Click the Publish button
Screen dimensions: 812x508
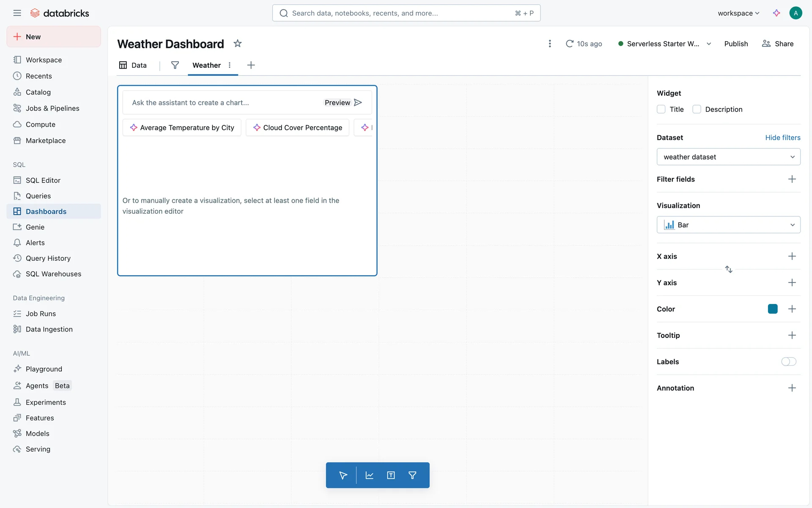coord(736,44)
